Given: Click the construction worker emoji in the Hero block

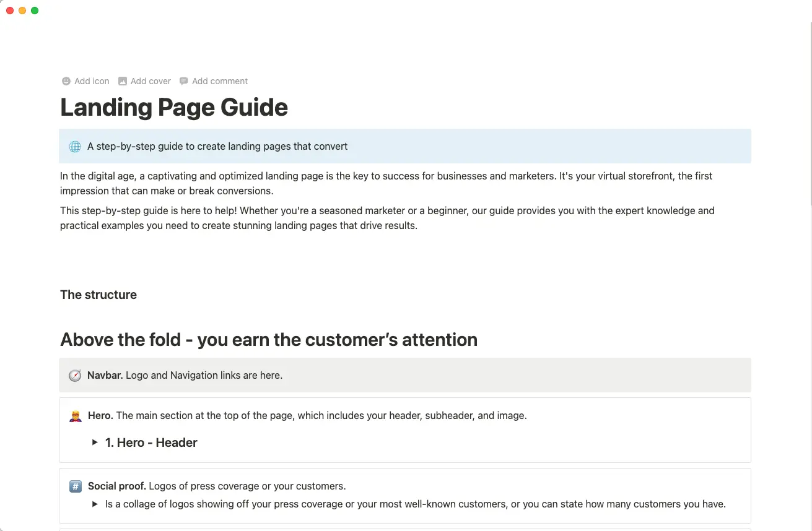Looking at the screenshot, I should (x=75, y=415).
